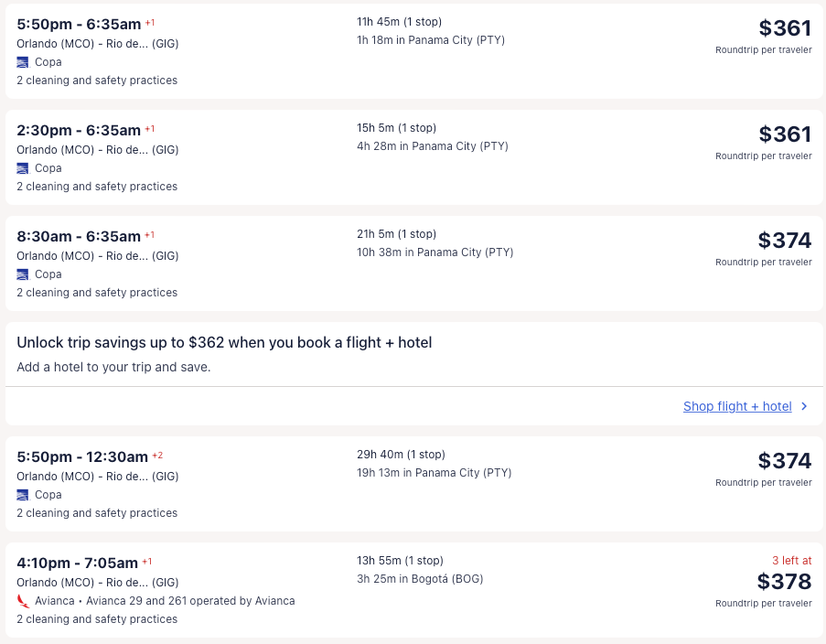Open the Shop flight + hotel link
Image resolution: width=826 pixels, height=644 pixels.
737,406
